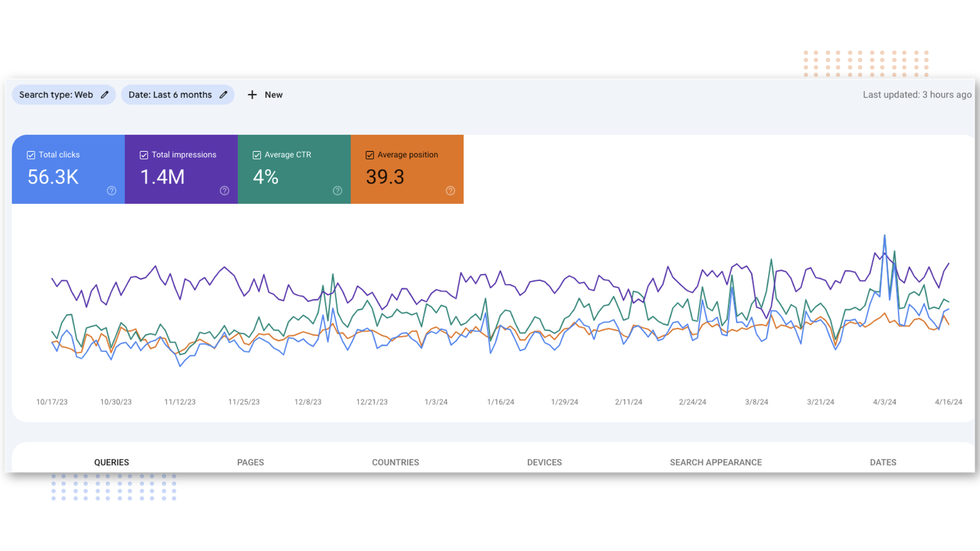Toggle the Average position checkbox
Viewport: 980px width, 551px height.
[369, 155]
